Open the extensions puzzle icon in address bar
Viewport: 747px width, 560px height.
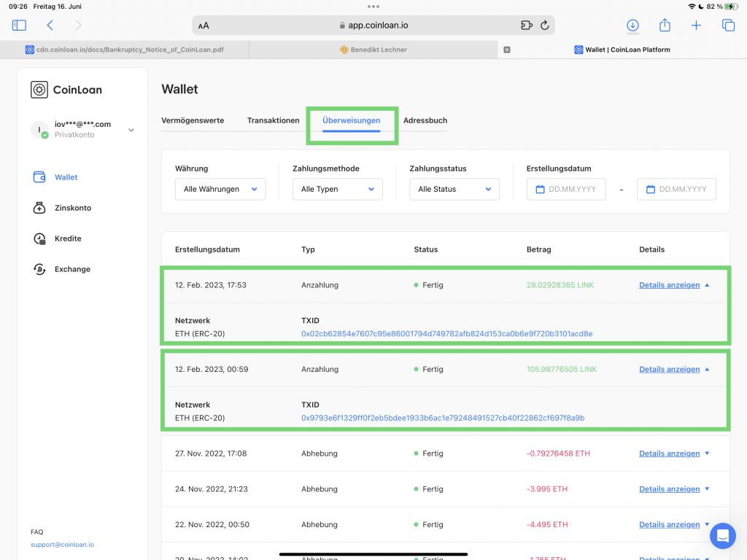pyautogui.click(x=527, y=26)
